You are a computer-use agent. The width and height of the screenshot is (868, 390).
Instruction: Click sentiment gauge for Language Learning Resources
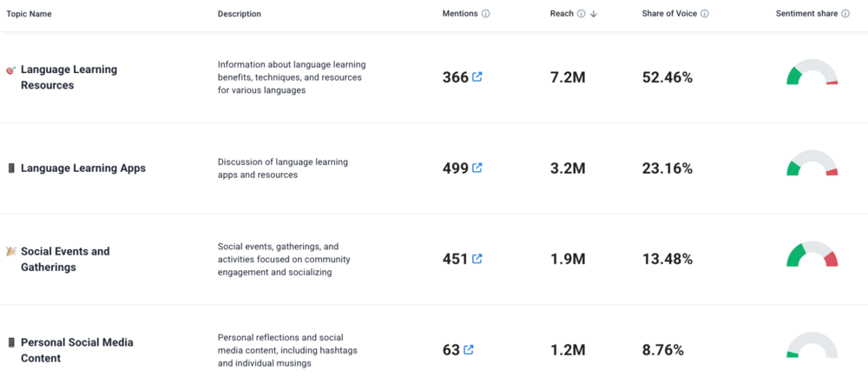point(812,72)
